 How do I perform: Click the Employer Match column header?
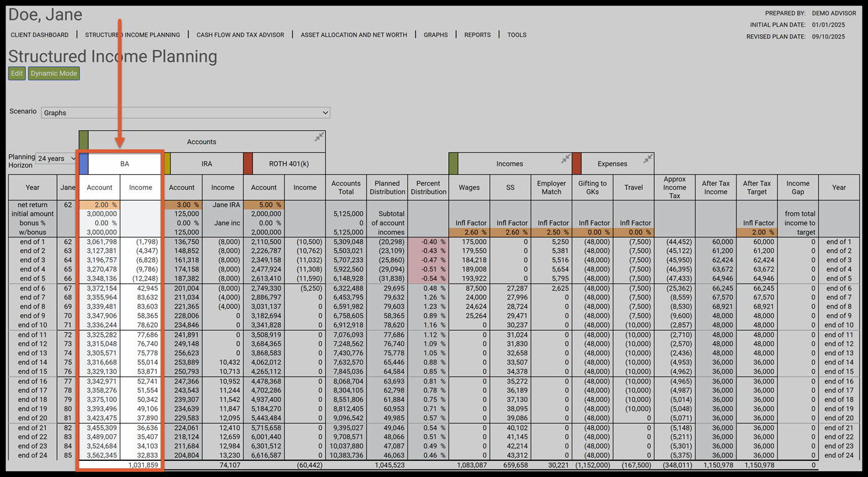(x=551, y=188)
